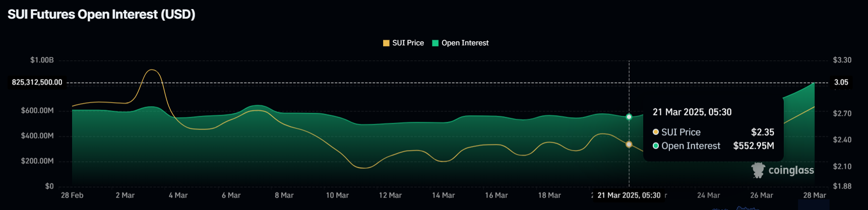Click the 28 Feb x-axis label
This screenshot has width=868, height=210.
pos(72,195)
